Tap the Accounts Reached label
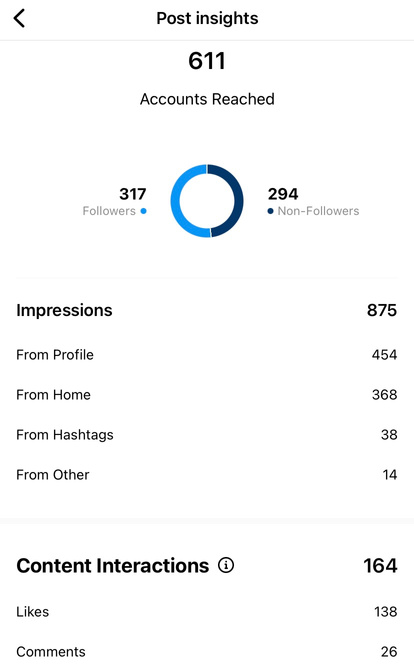This screenshot has height=672, width=414. (x=207, y=99)
